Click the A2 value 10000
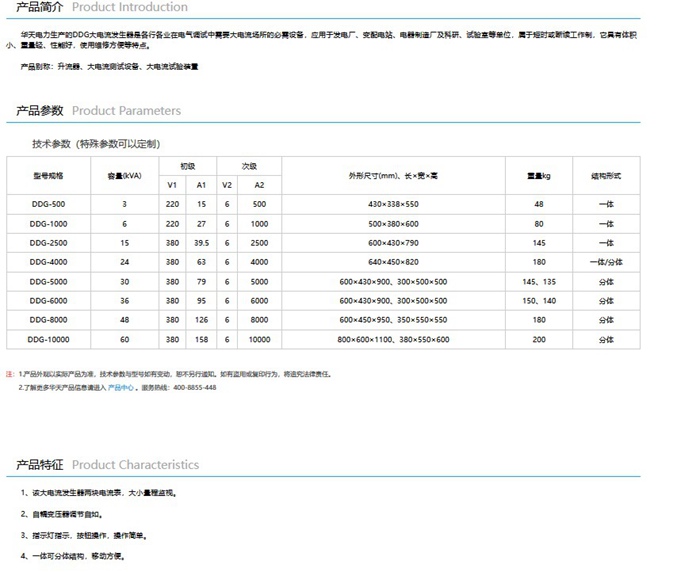This screenshot has height=572, width=700. [259, 339]
